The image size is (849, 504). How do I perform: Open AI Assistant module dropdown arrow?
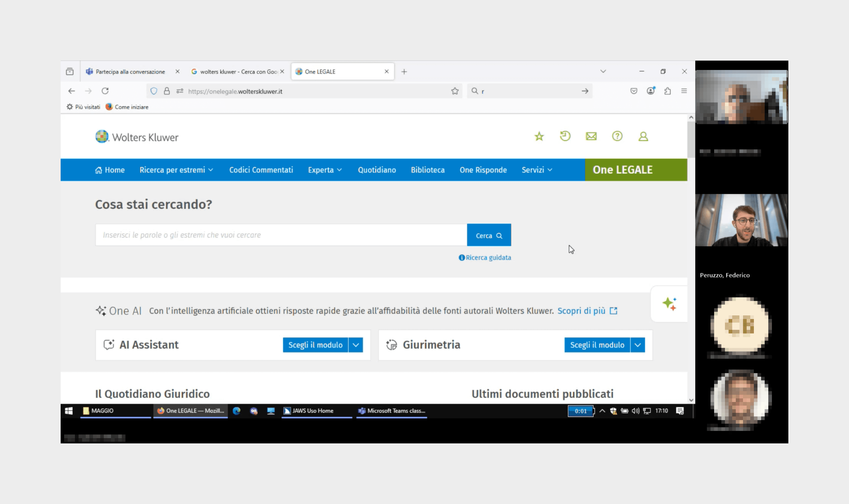point(356,345)
